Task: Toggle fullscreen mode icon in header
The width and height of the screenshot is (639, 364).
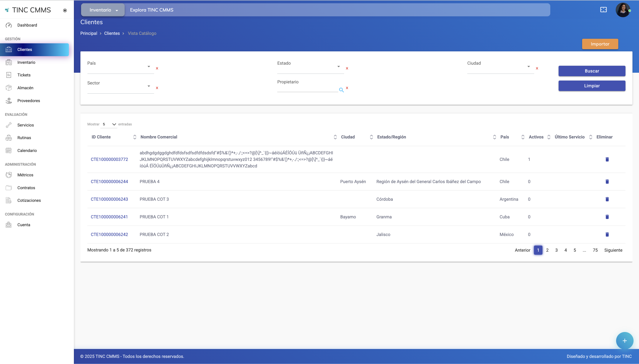Action: pyautogui.click(x=603, y=10)
